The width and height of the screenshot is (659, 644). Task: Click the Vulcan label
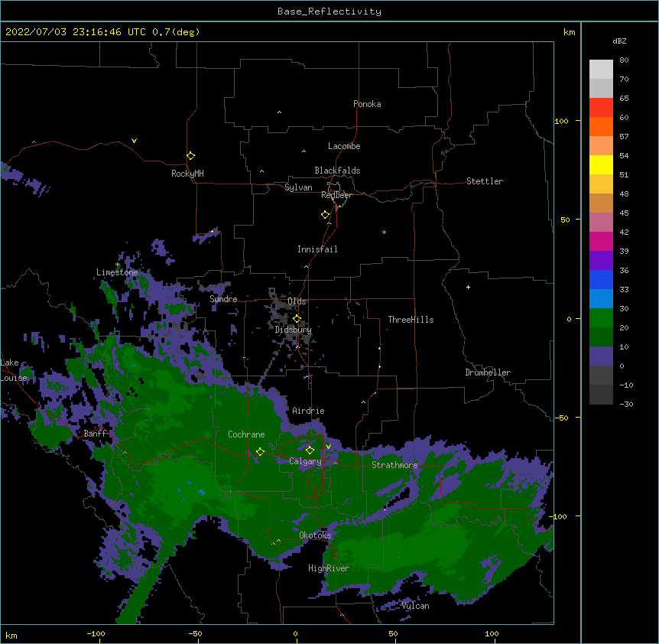[415, 606]
